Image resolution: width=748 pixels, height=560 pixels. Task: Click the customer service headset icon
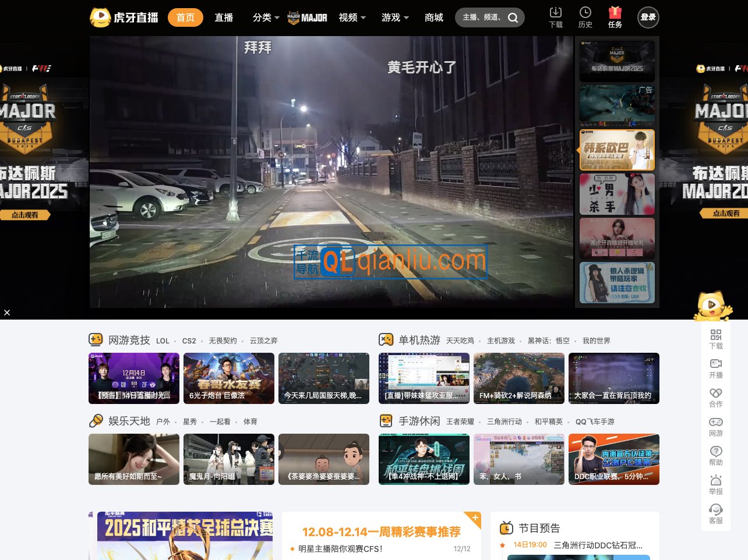pyautogui.click(x=715, y=509)
